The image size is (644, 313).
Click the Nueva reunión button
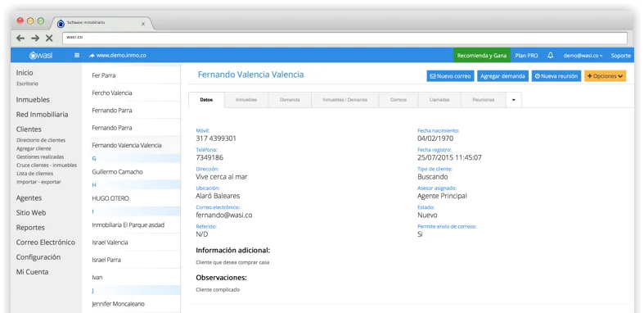pyautogui.click(x=556, y=76)
